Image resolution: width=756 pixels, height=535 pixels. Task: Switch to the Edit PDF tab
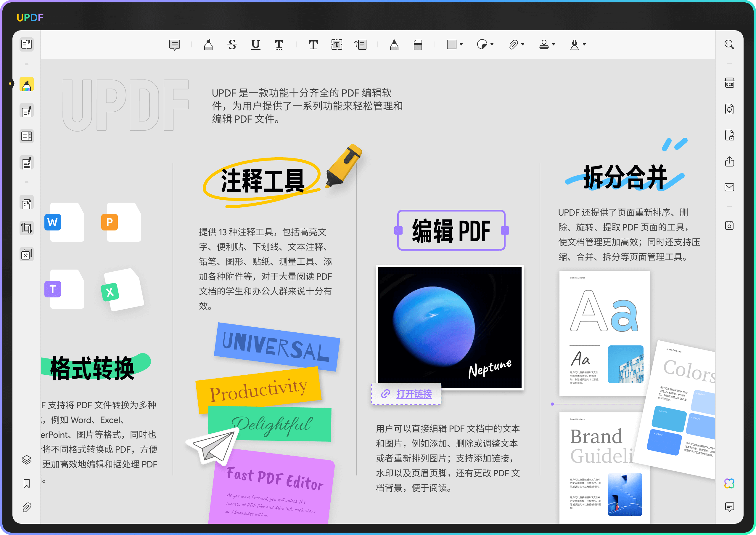pyautogui.click(x=27, y=111)
